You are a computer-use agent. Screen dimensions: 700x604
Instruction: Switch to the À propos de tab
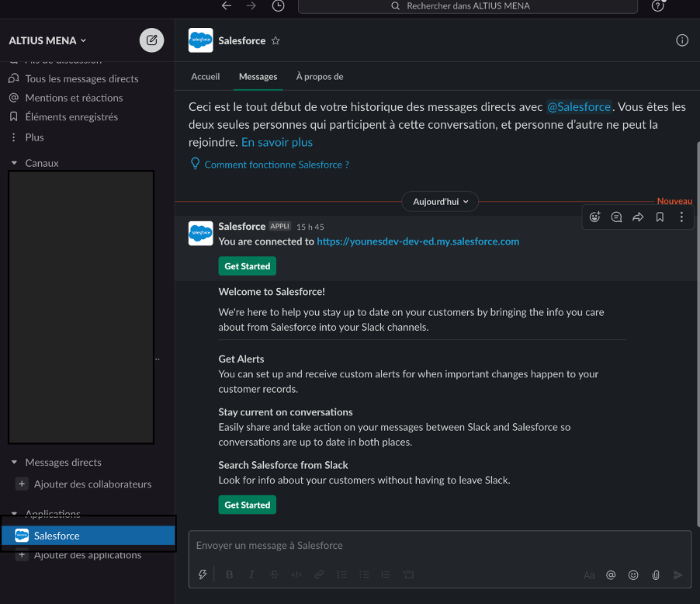[x=320, y=76]
